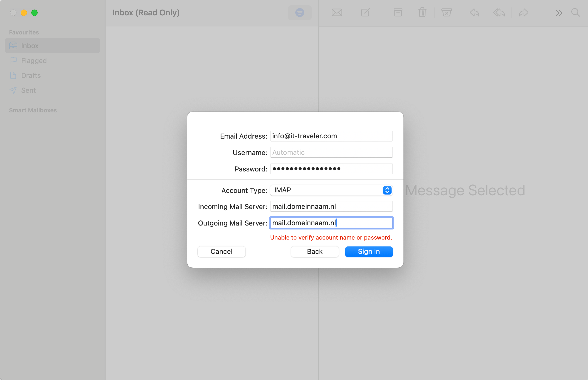
Task: Open the Search magnifier icon
Action: point(575,12)
